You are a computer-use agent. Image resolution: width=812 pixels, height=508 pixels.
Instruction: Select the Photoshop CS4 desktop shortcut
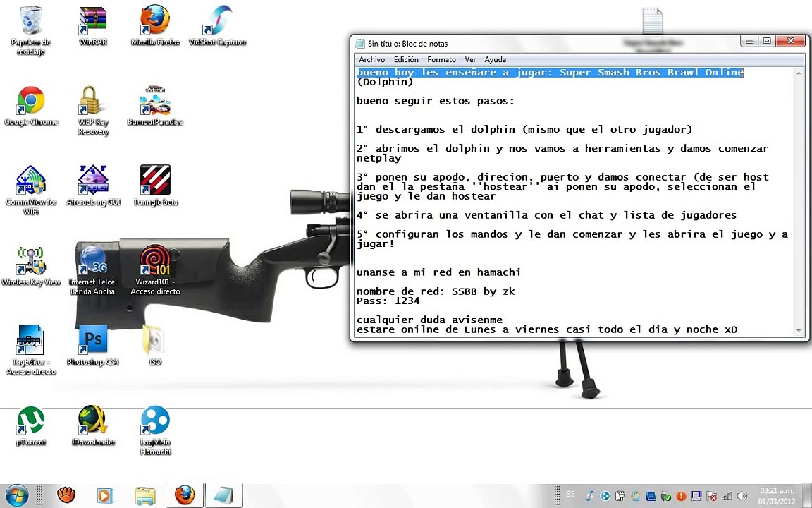[x=93, y=346]
